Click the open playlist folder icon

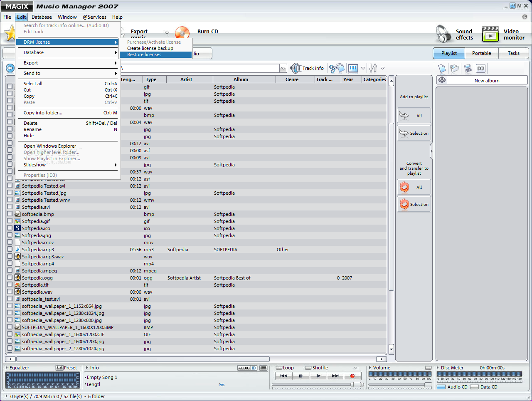tap(455, 69)
